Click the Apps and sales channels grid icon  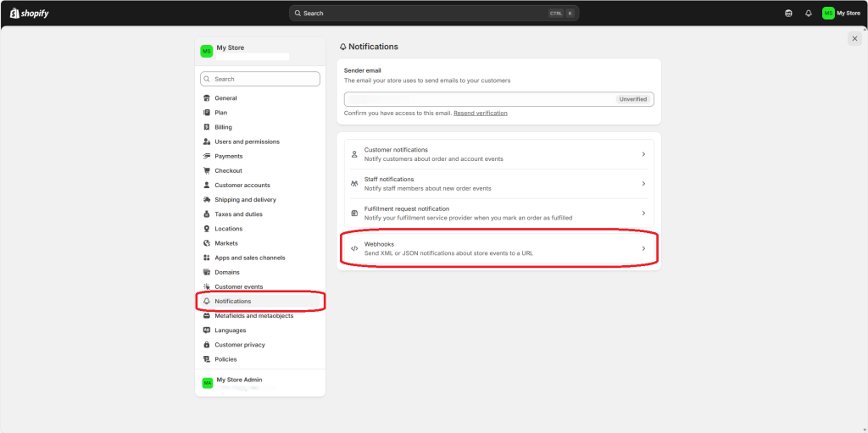click(x=207, y=258)
